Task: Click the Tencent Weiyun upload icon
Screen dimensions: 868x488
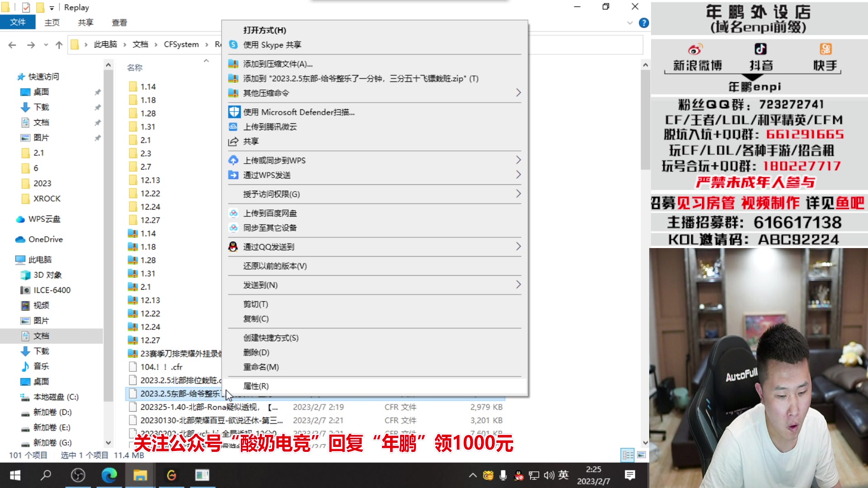Action: (233, 127)
